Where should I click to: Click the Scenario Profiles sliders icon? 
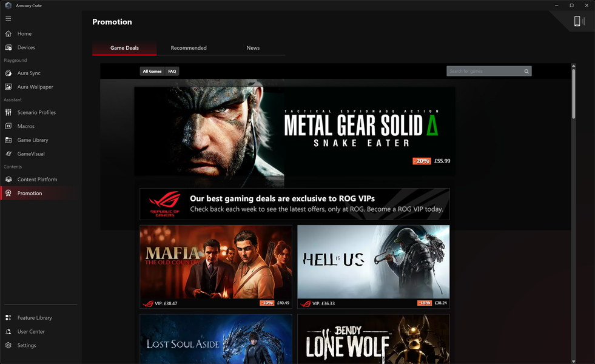point(8,112)
